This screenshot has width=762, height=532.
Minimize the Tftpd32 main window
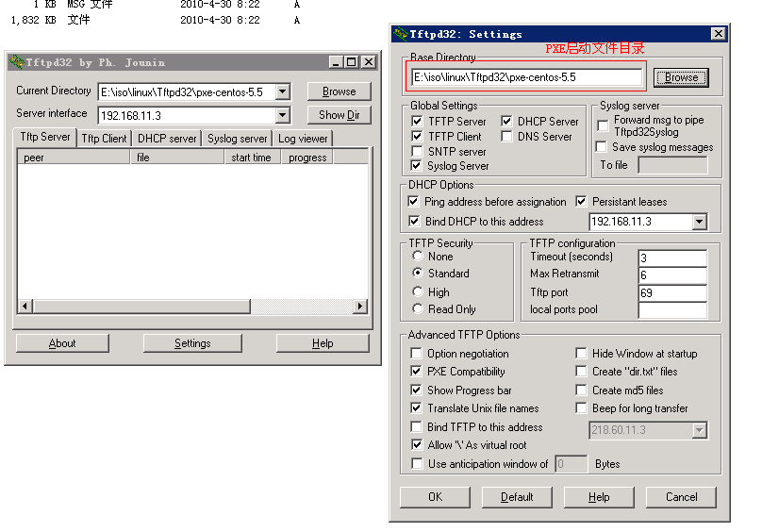point(336,62)
